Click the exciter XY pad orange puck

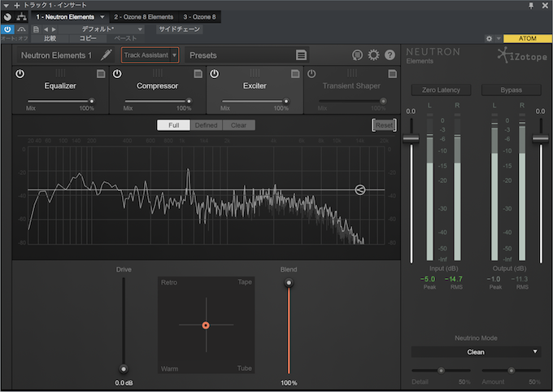click(x=206, y=325)
